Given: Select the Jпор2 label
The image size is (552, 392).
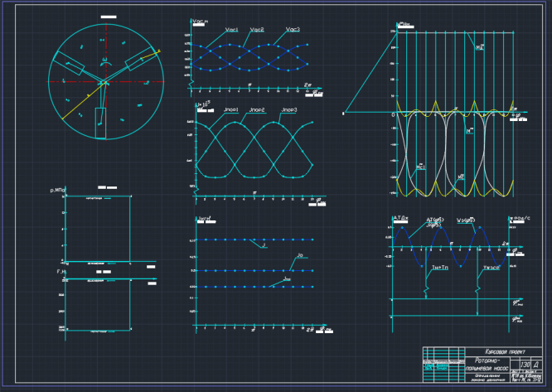Looking at the screenshot, I should (257, 110).
